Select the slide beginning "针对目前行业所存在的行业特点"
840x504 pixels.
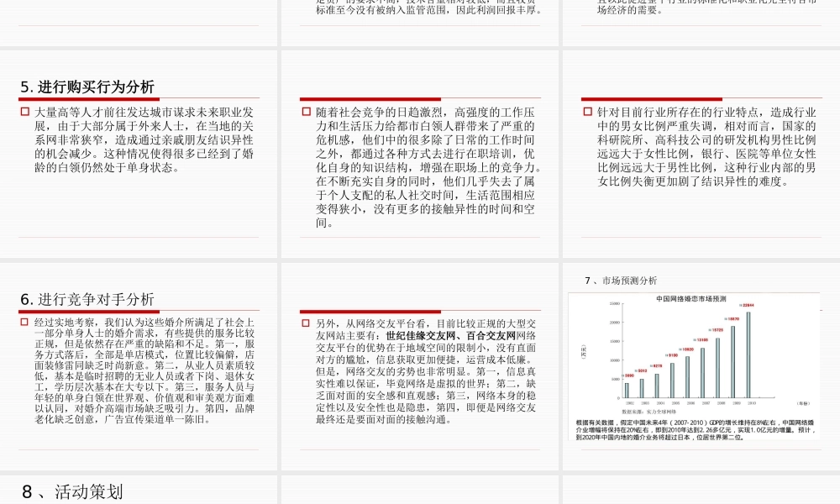tap(701, 153)
